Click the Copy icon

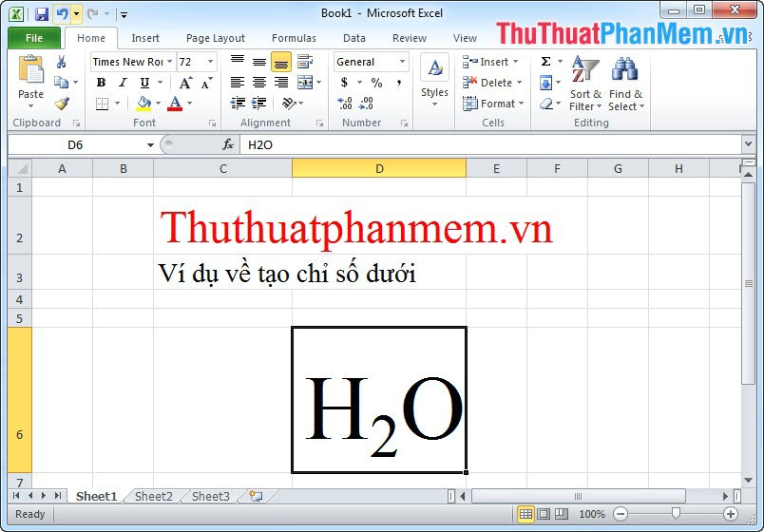[x=61, y=83]
